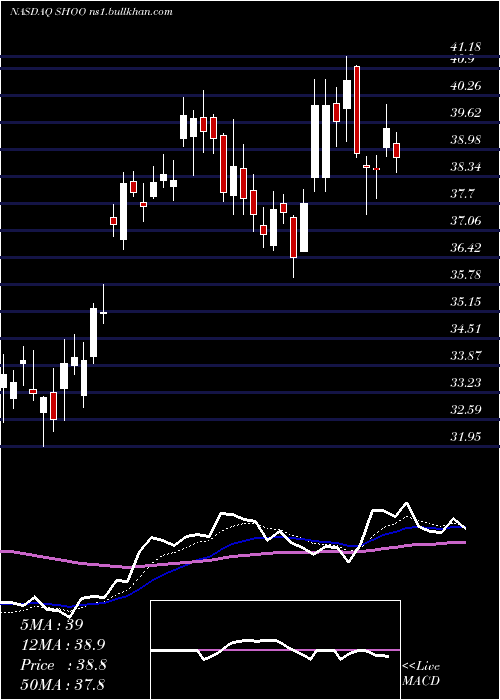500x700 pixels.
Task: Click the 34.51 price level label
Action: click(x=466, y=329)
